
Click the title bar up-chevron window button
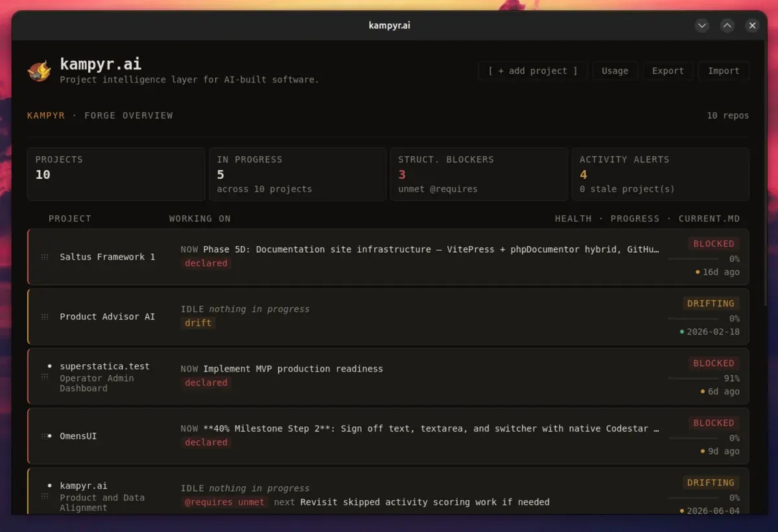pyautogui.click(x=727, y=25)
